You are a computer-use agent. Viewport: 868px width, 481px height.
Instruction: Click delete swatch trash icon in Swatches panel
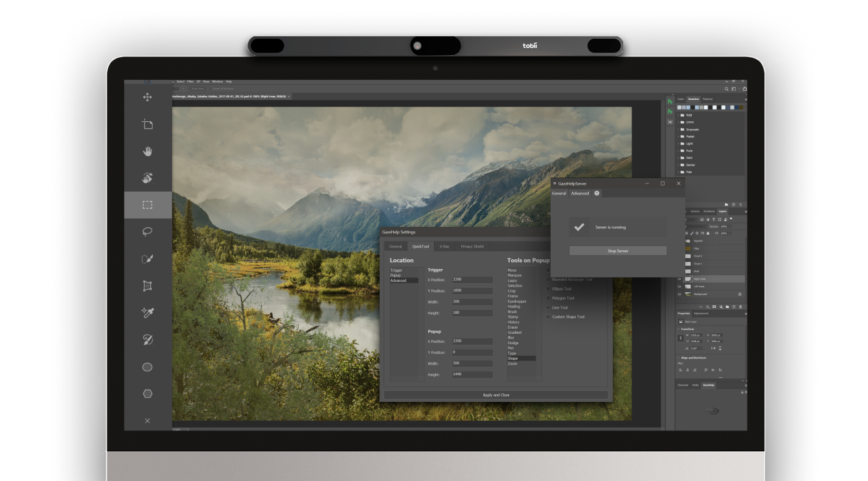(740, 205)
